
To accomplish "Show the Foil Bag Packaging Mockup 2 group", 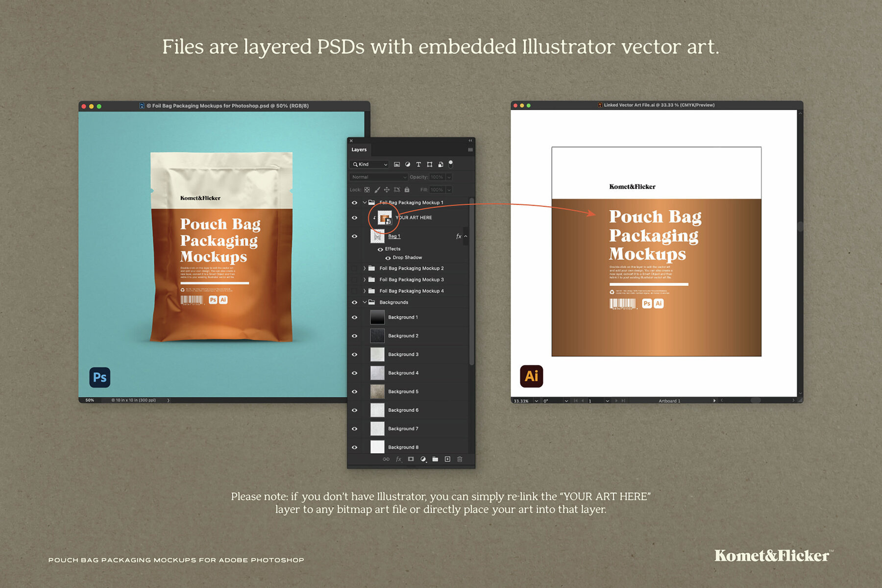I will [x=354, y=268].
